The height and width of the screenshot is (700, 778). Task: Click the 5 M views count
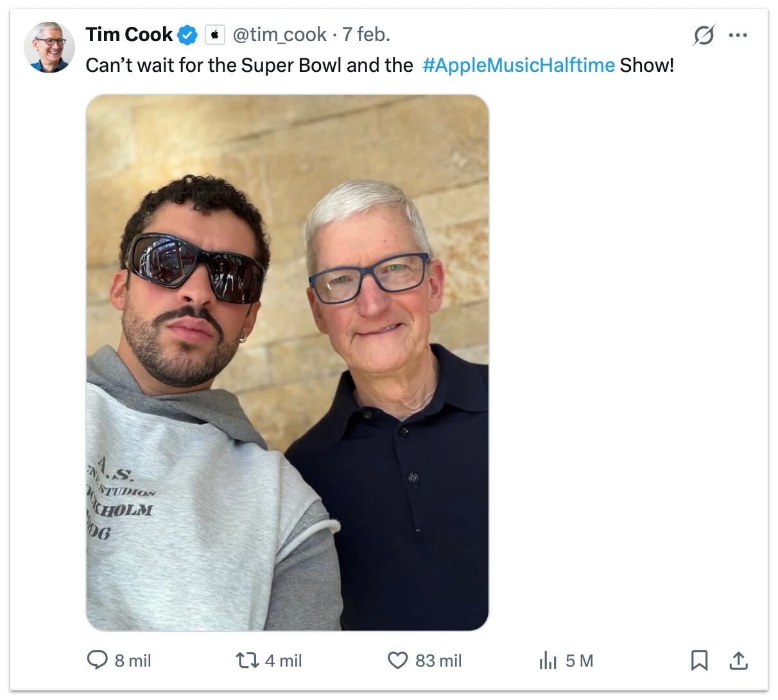[x=579, y=661]
